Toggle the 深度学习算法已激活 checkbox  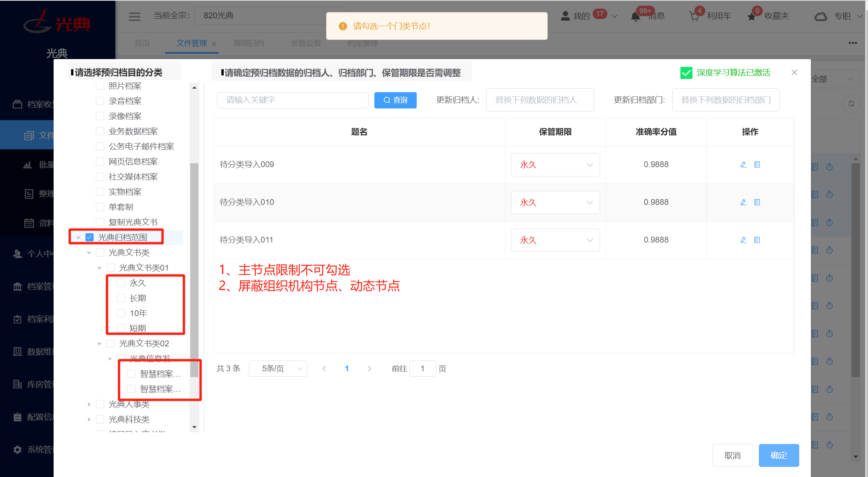point(686,73)
